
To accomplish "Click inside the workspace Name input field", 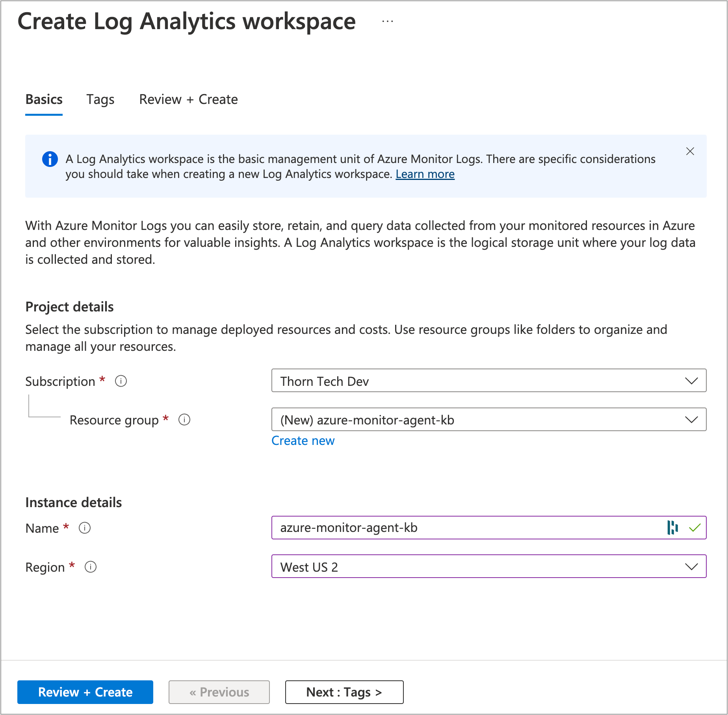I will (x=433, y=528).
